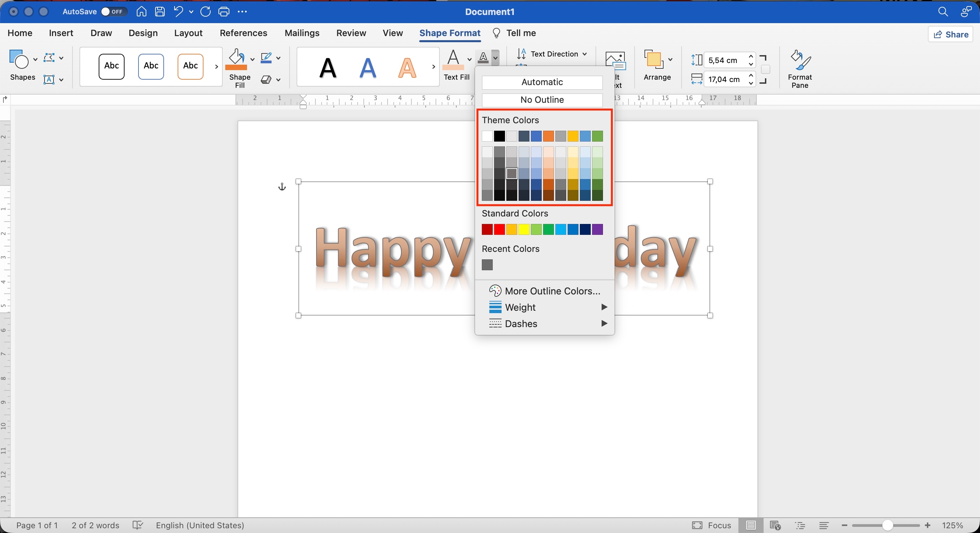Expand the shape styles gallery arrow
Image resolution: width=980 pixels, height=533 pixels.
pyautogui.click(x=216, y=67)
